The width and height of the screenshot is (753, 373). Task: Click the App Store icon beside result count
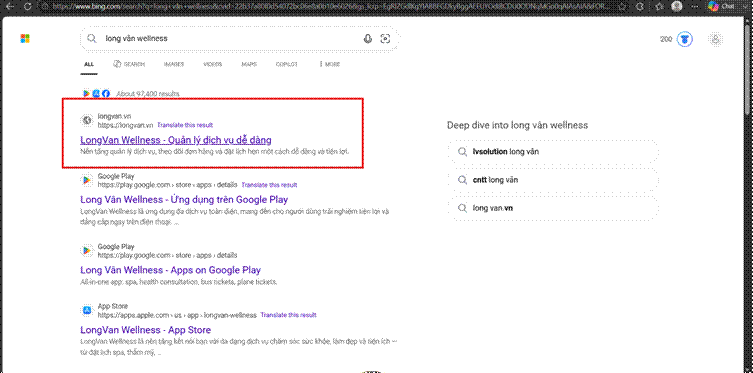96,94
